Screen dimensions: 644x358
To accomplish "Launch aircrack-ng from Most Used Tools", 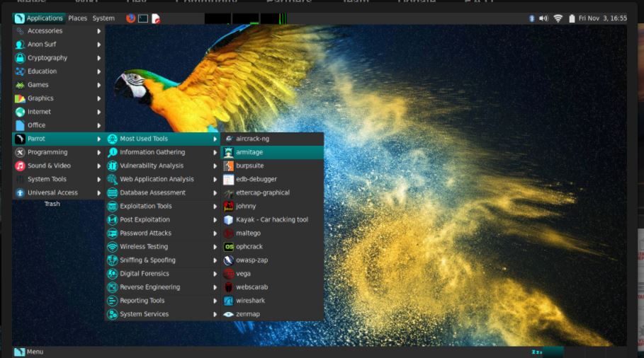I will point(272,139).
